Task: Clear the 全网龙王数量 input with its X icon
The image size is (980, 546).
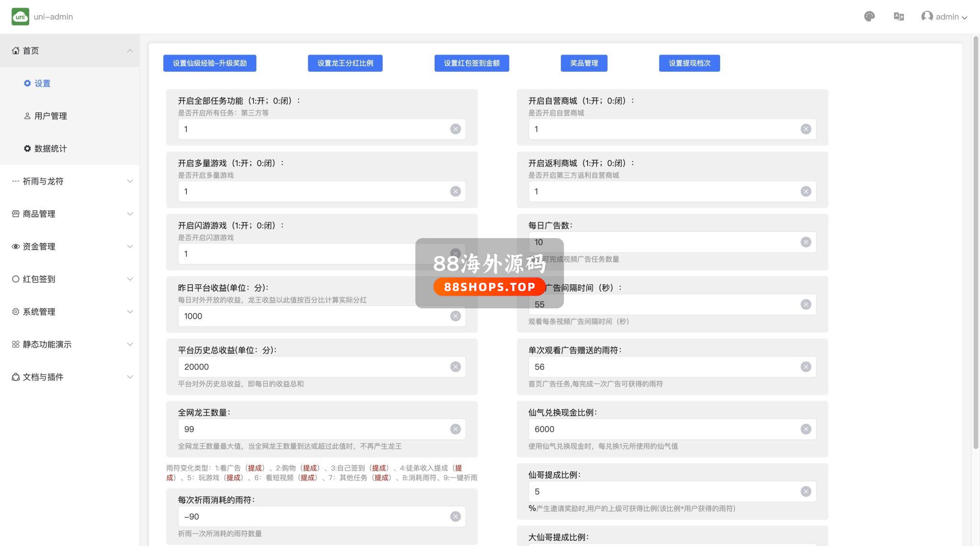Action: [455, 429]
